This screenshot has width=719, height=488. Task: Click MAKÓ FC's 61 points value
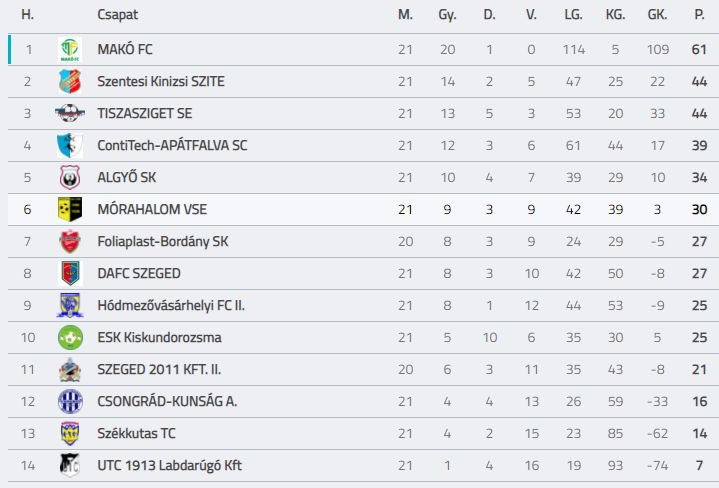click(699, 49)
